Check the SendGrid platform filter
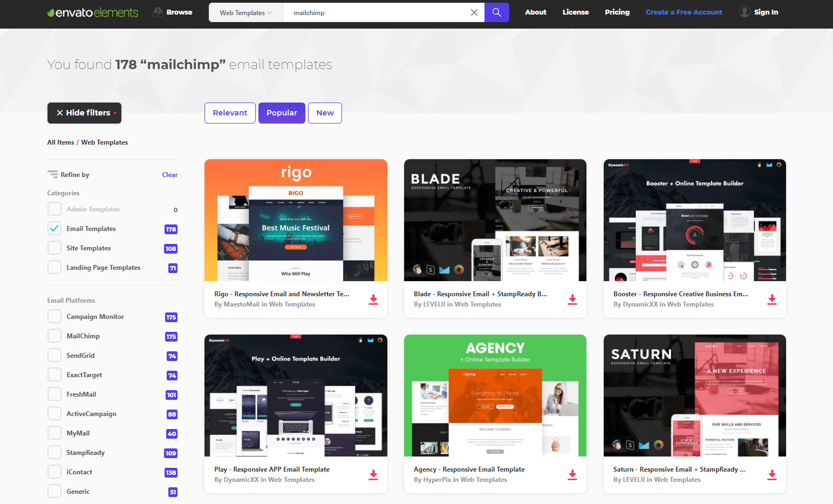Image resolution: width=833 pixels, height=504 pixels. coord(54,356)
